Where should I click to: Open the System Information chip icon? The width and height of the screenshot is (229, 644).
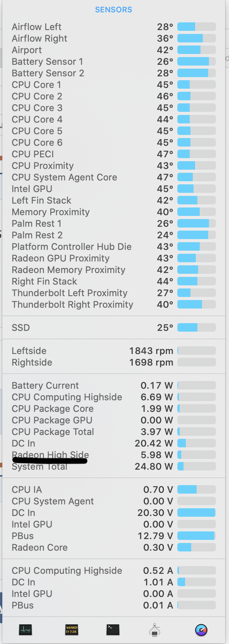(155, 630)
